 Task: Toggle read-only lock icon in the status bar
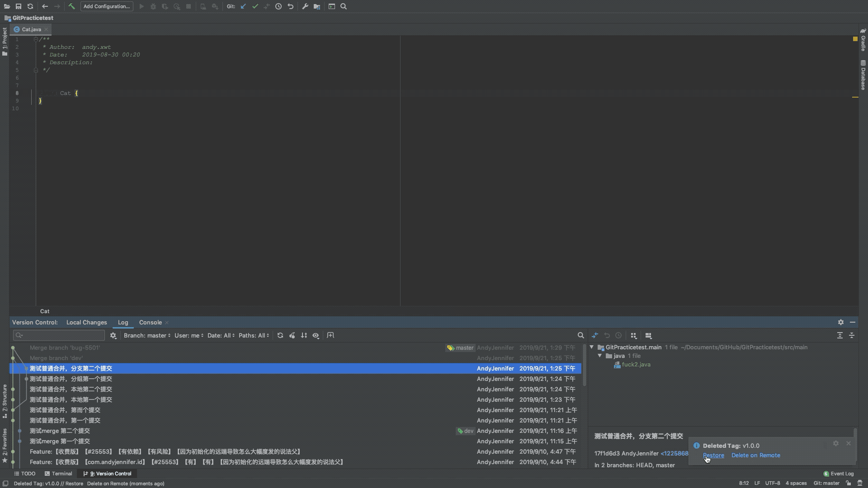click(849, 483)
